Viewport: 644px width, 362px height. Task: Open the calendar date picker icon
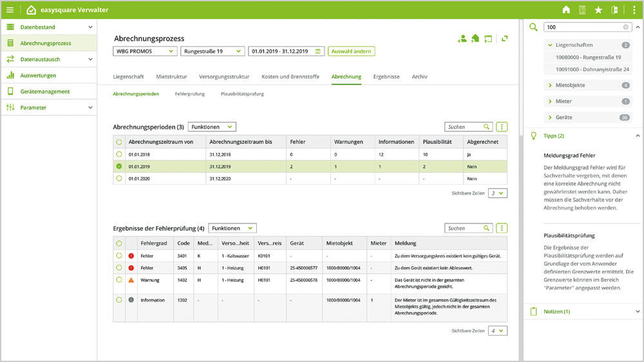[x=317, y=52]
